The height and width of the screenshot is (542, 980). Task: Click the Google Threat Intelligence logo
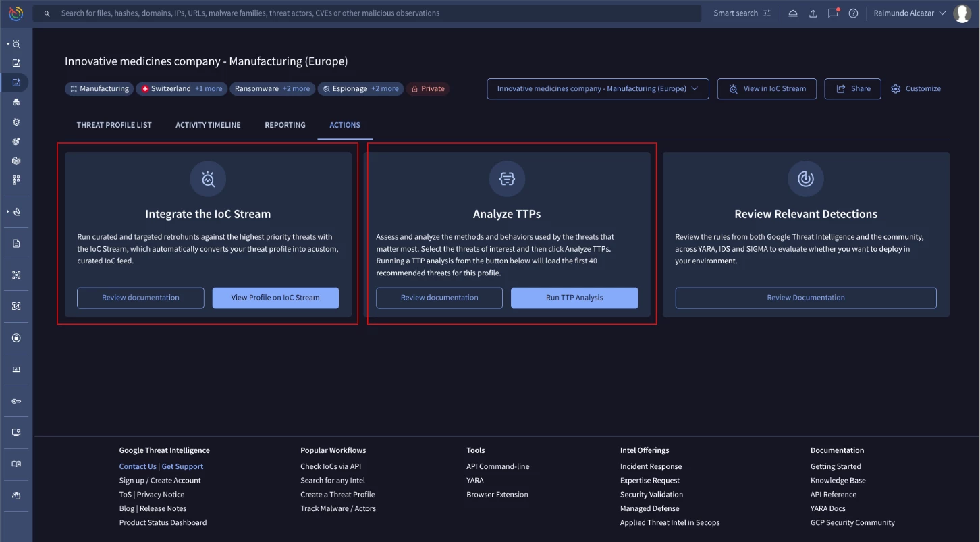pos(16,13)
